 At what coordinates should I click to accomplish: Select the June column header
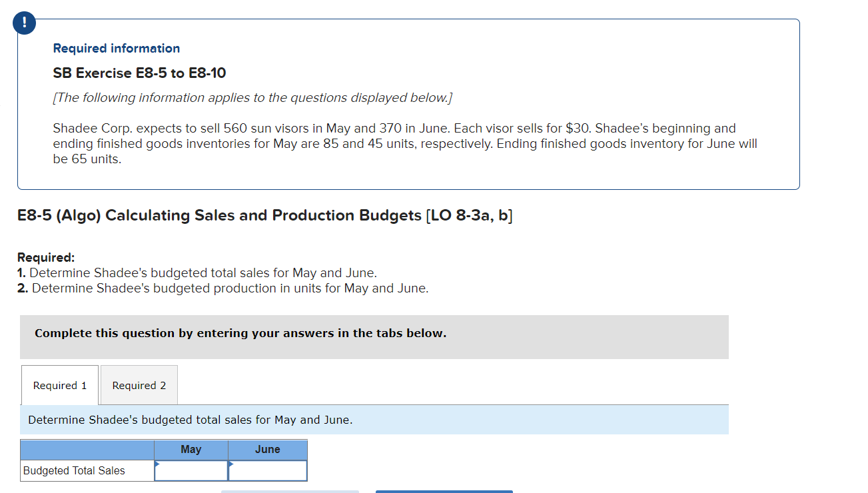(x=268, y=450)
